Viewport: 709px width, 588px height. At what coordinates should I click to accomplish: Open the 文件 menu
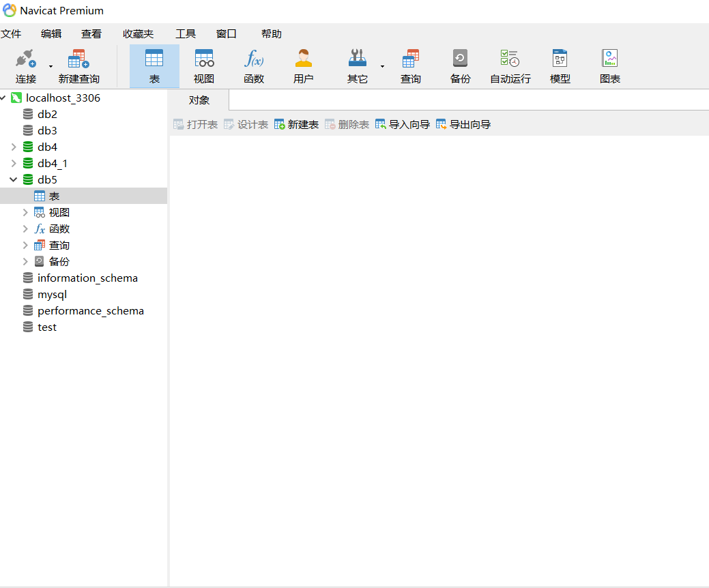(x=11, y=34)
